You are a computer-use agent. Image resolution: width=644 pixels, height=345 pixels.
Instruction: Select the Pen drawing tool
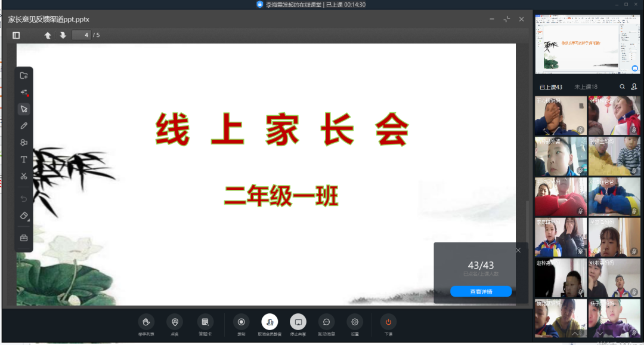24,126
